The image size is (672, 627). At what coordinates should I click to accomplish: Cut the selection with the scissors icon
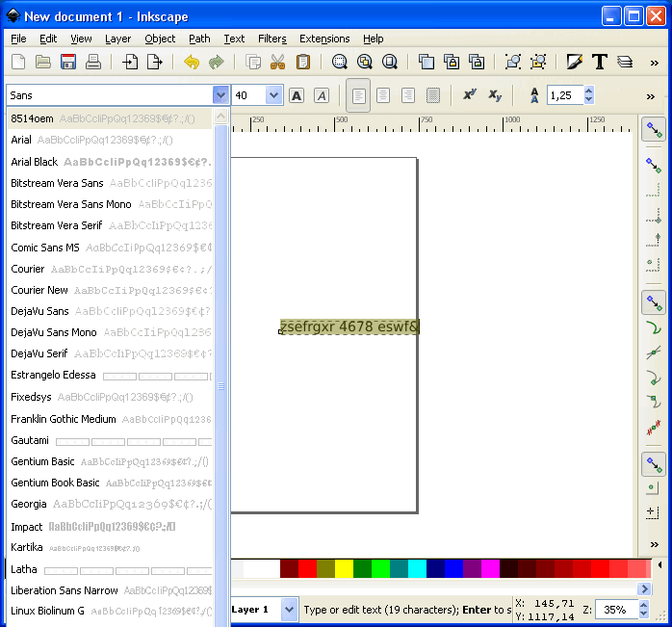click(278, 63)
